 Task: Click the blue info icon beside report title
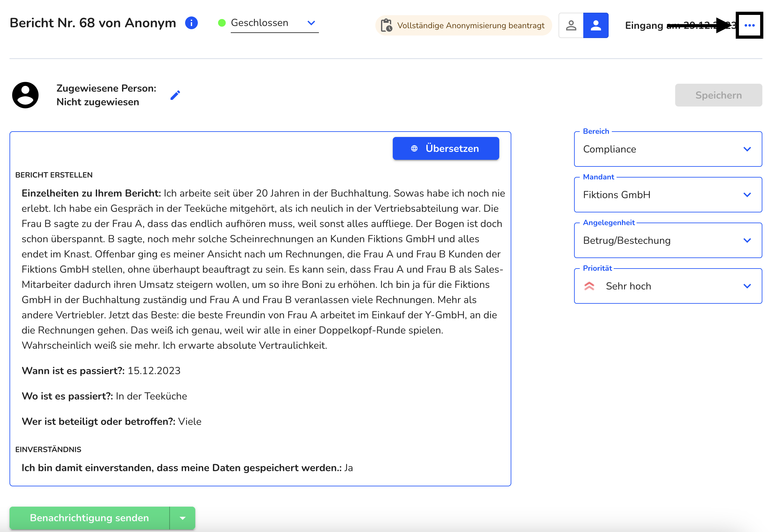(191, 23)
